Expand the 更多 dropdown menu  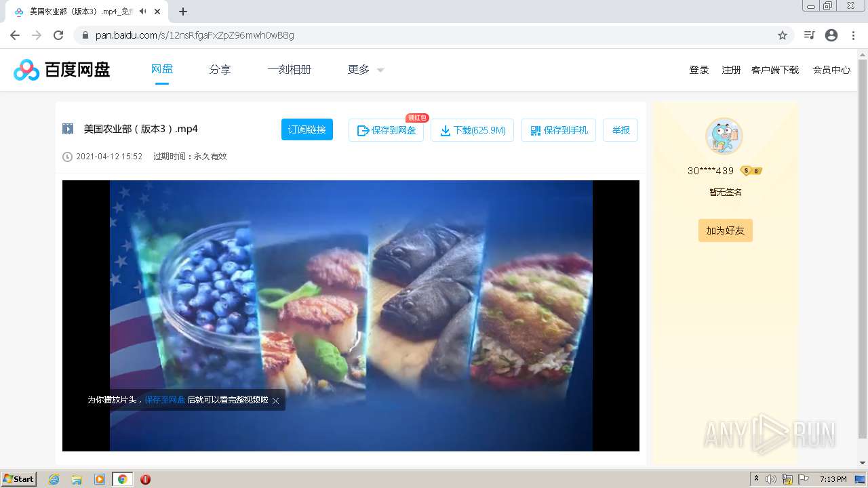[x=366, y=69]
